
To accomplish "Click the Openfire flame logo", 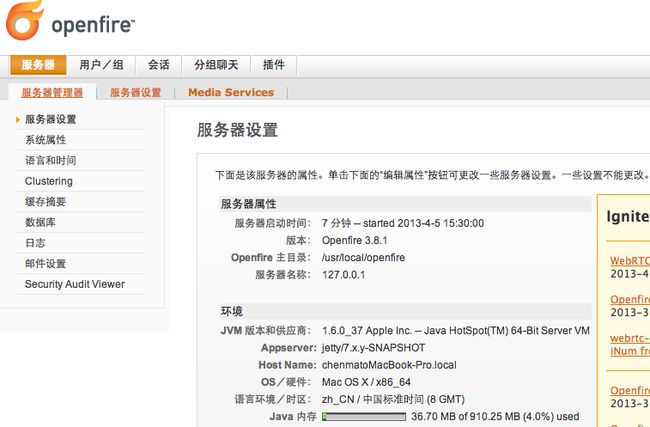I will tap(24, 20).
